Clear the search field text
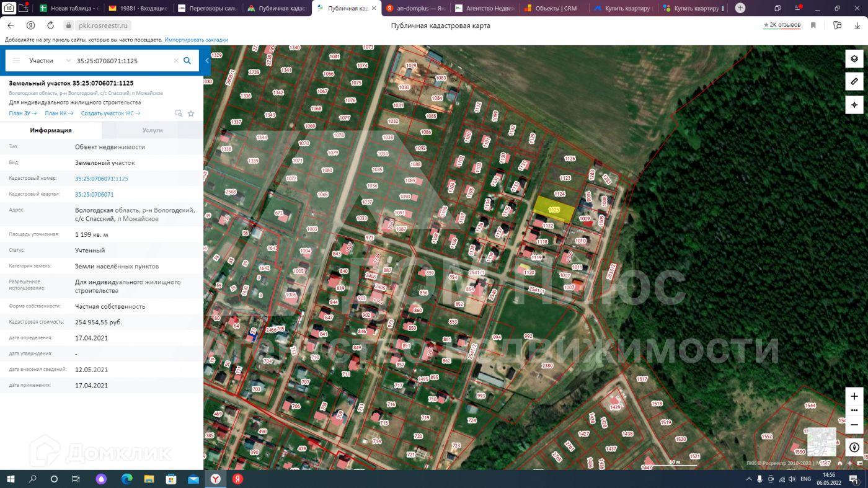The image size is (868, 488). pyautogui.click(x=176, y=61)
